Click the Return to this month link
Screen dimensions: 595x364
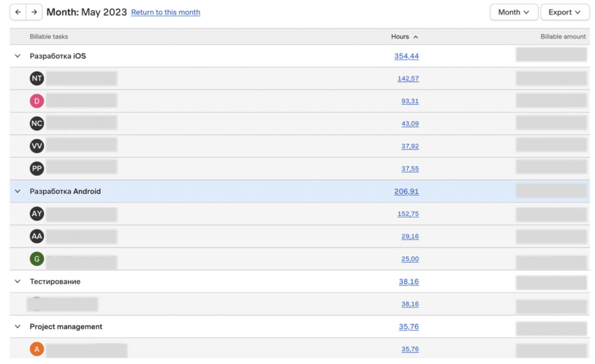click(165, 12)
